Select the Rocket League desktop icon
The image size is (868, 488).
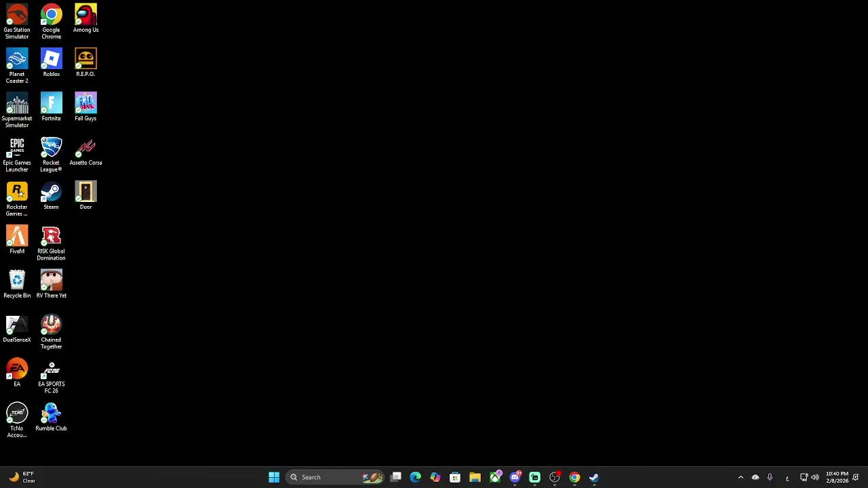[x=51, y=155]
